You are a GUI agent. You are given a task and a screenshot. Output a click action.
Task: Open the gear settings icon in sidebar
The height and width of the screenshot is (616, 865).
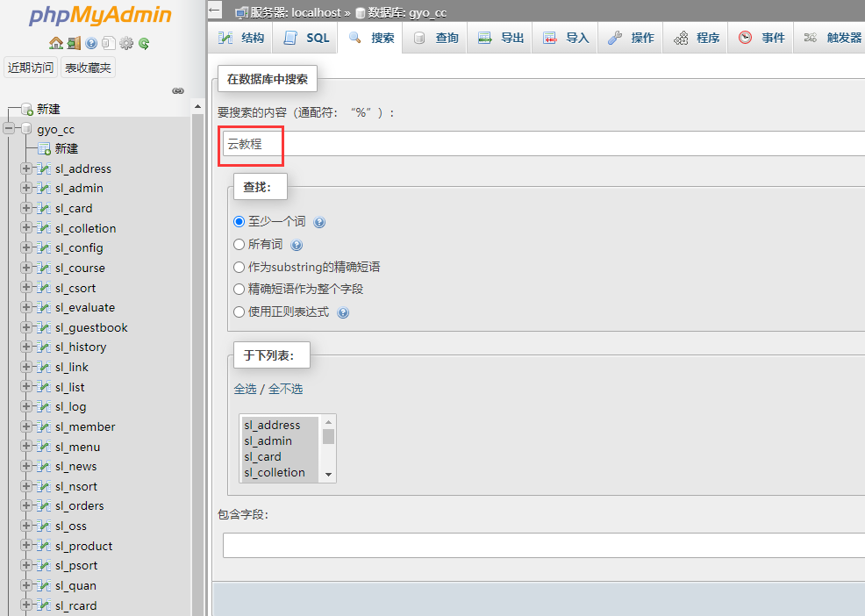click(x=126, y=43)
